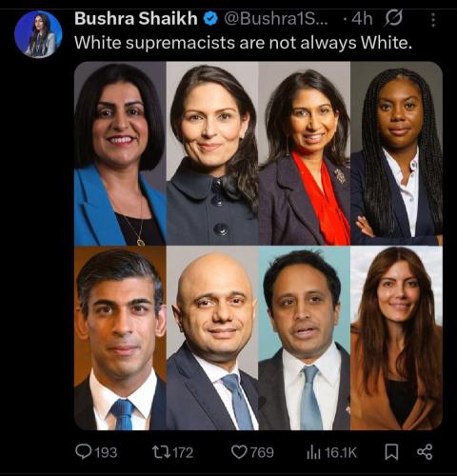457x476 pixels.
Task: Like the post with the heart icon
Action: pos(239,451)
